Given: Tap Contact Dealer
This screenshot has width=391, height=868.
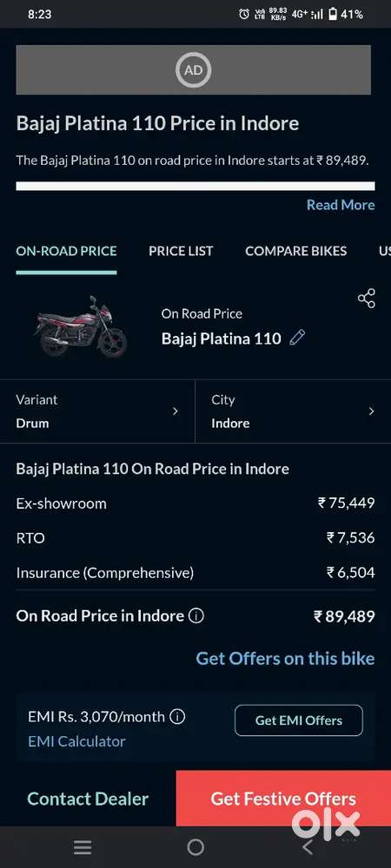Looking at the screenshot, I should pyautogui.click(x=88, y=799).
